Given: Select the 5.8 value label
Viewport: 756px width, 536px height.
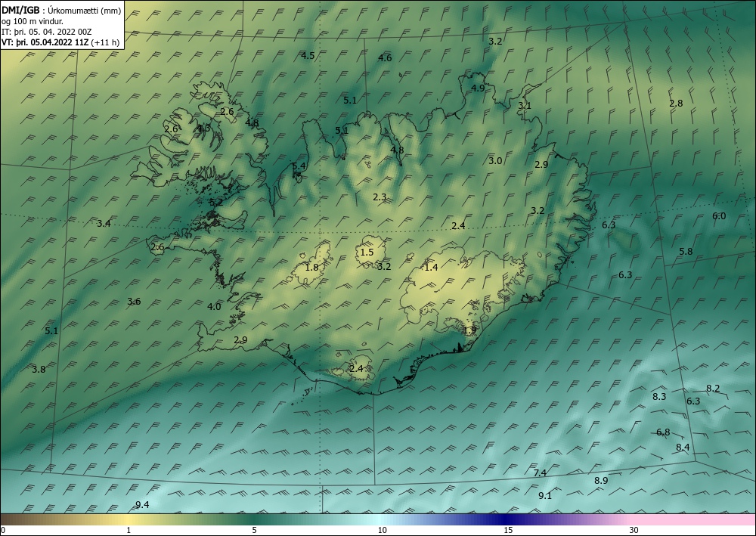Looking at the screenshot, I should [686, 252].
